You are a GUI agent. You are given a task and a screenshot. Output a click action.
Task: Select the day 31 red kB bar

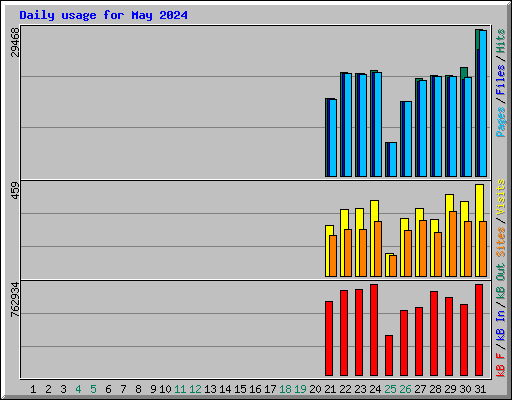pos(479,330)
